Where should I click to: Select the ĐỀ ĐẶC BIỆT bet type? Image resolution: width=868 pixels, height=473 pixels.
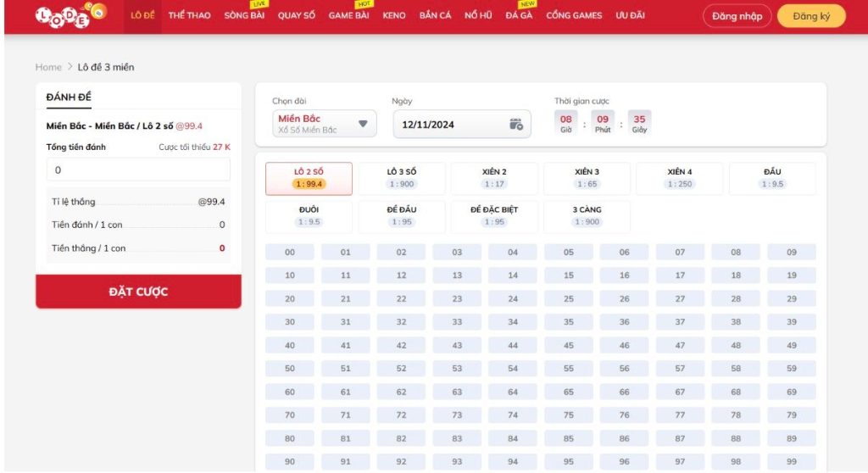[494, 216]
